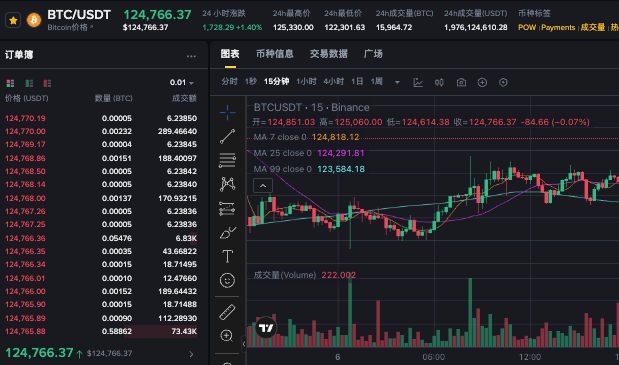The width and height of the screenshot is (619, 365).
Task: Select ask price 124,766.36 row
Action: point(101,238)
